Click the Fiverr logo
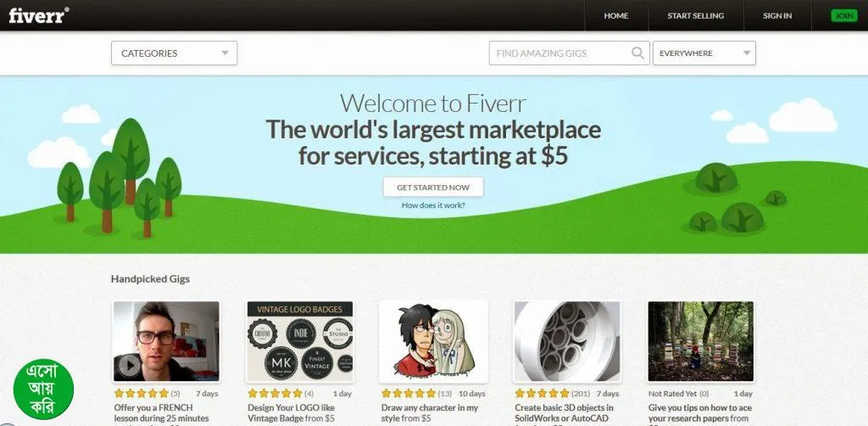The image size is (868, 426). (x=39, y=15)
